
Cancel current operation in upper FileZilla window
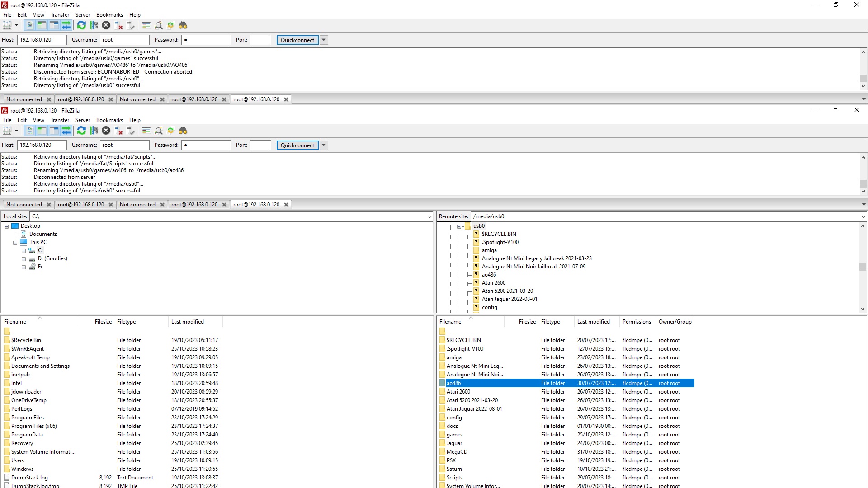click(x=106, y=25)
